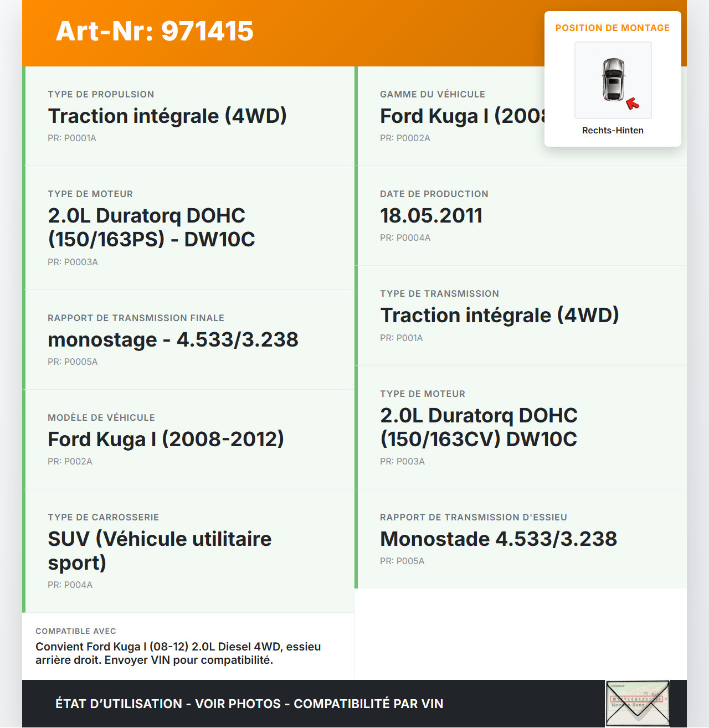Click the Art-Nr: 971415 heading
Image resolution: width=709 pixels, height=728 pixels.
point(155,31)
